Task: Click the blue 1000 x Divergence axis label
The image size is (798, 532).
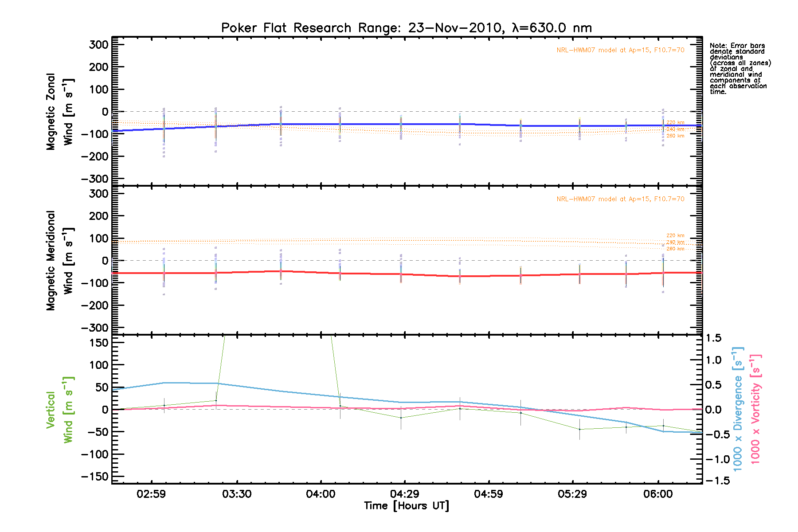Action: tap(737, 410)
